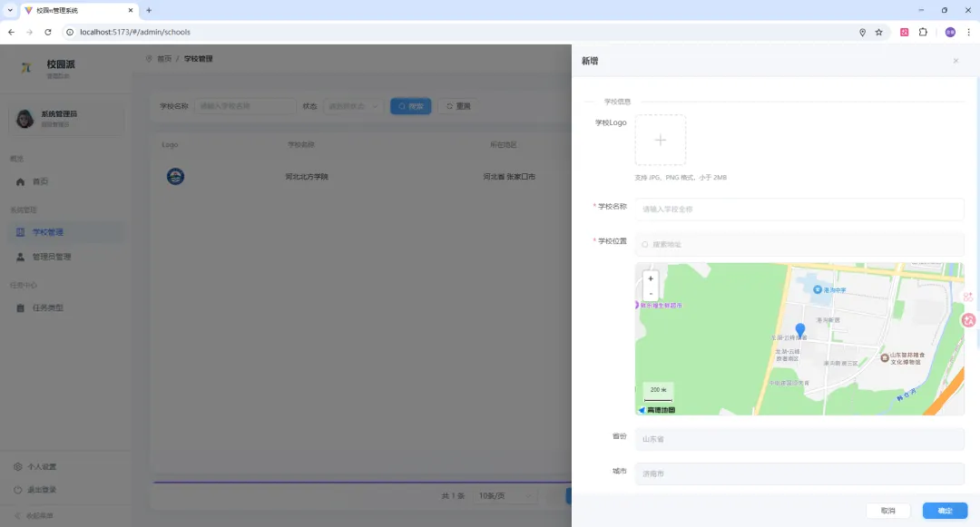Click the home icon next to 首页

pyautogui.click(x=21, y=181)
